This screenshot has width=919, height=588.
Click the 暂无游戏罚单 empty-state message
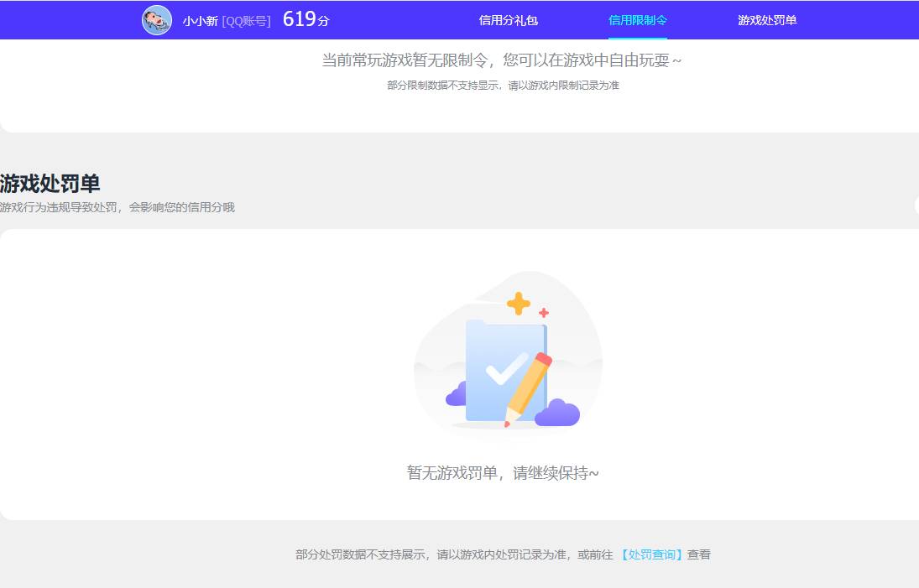tap(504, 472)
